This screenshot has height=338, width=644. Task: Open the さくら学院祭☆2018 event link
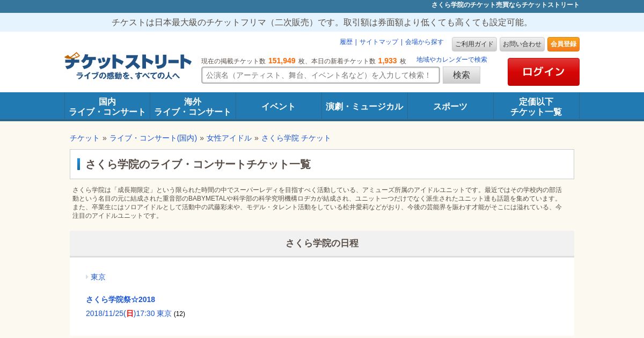click(120, 299)
